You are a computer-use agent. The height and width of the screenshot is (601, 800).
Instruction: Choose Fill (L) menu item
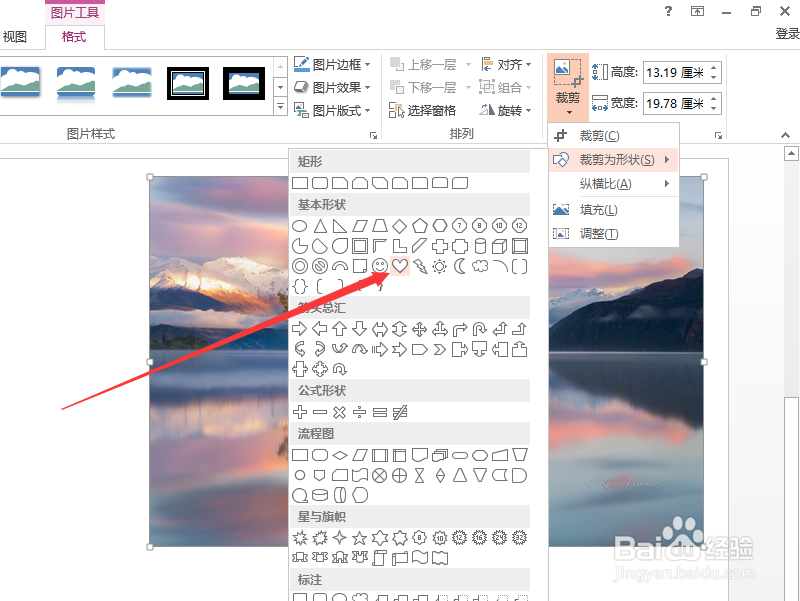coord(614,210)
